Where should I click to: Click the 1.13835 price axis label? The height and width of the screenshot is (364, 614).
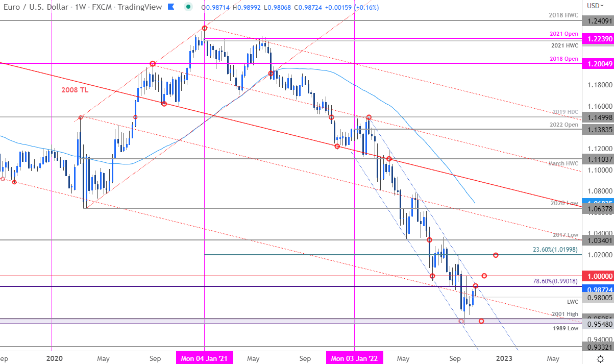click(598, 131)
